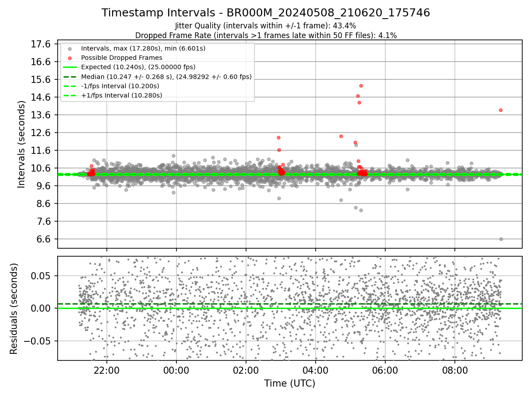The height and width of the screenshot is (399, 532).
Task: Click the 13.6 y-axis tick label
Action: pyautogui.click(x=42, y=115)
